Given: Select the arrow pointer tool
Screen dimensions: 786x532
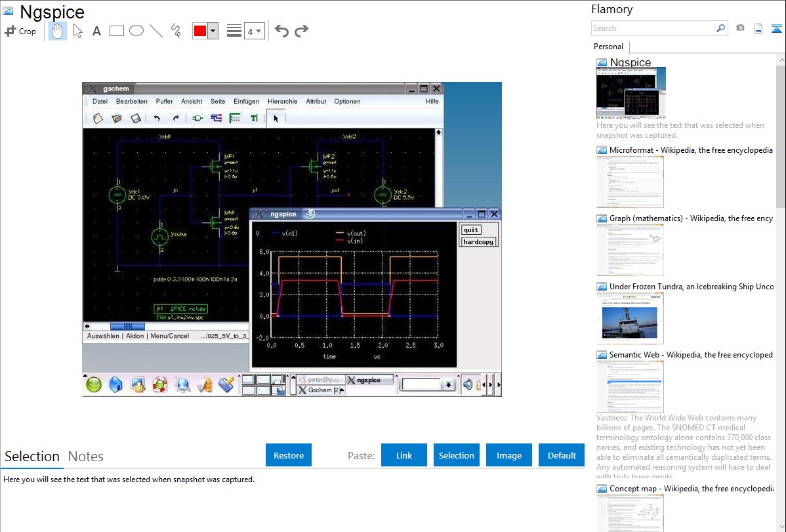Looking at the screenshot, I should (77, 31).
